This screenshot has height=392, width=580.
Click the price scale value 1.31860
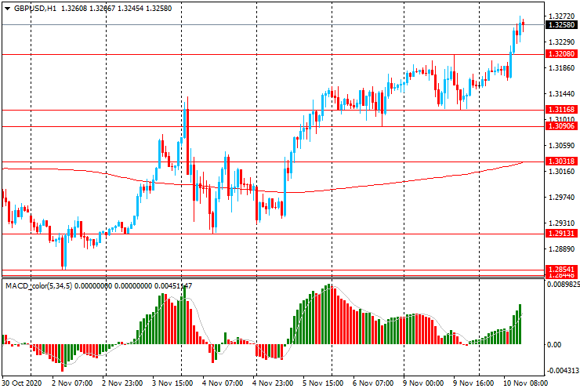[x=562, y=68]
